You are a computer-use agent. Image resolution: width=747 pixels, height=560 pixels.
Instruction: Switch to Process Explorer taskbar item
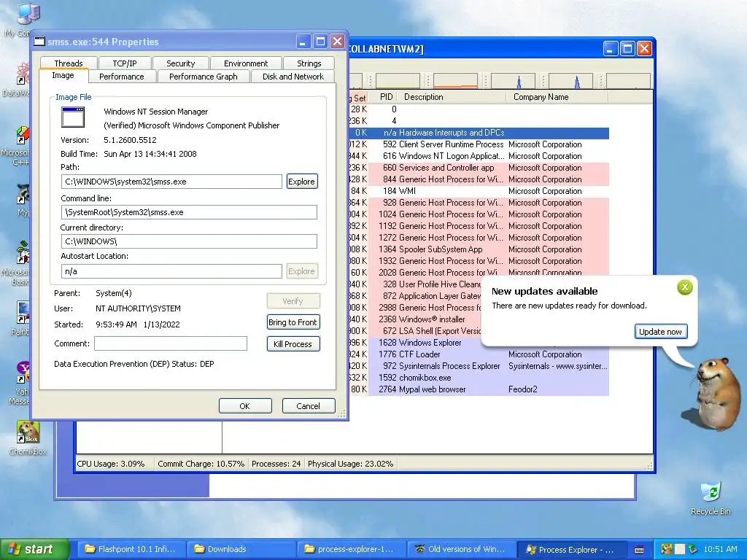tap(572, 550)
